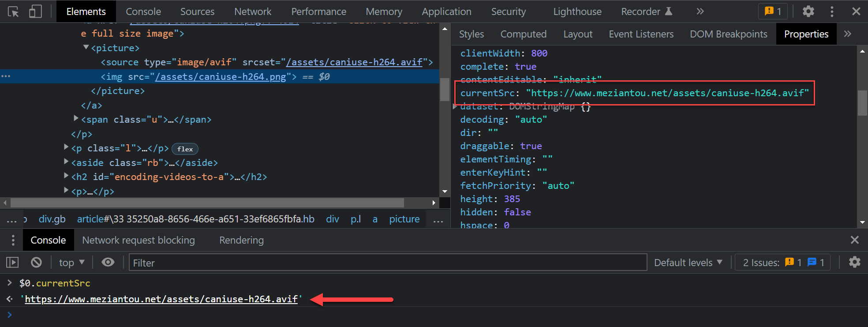Activate the inspect element picker icon
868x327 pixels.
coord(13,11)
